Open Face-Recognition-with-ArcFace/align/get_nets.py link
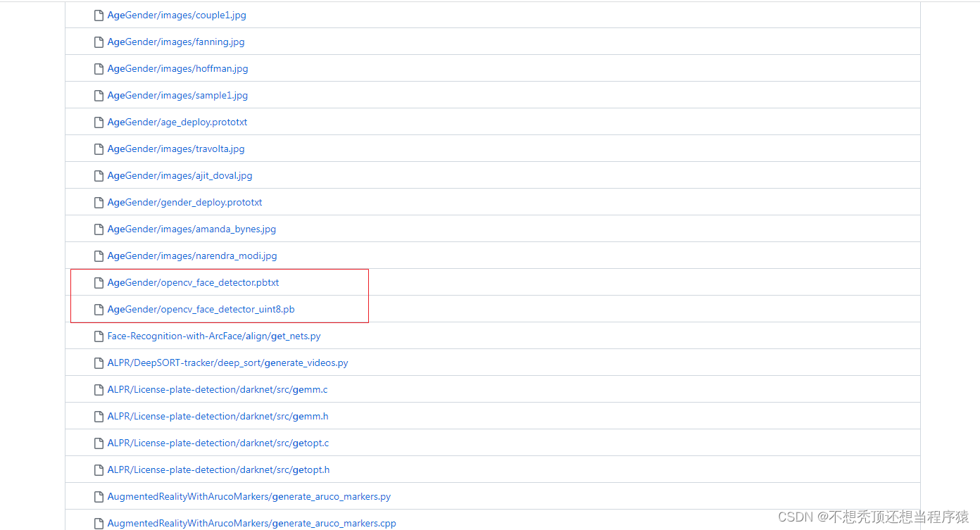This screenshot has width=980, height=530. 214,336
